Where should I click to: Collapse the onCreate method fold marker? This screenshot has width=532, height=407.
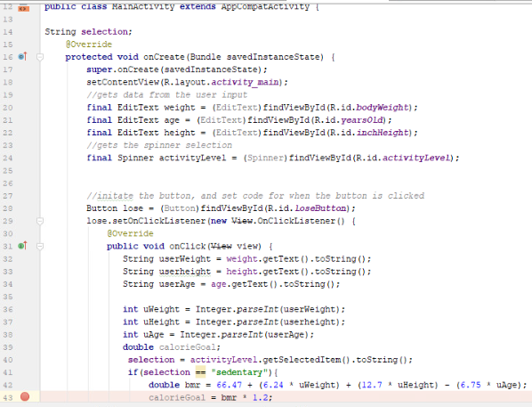[40, 57]
